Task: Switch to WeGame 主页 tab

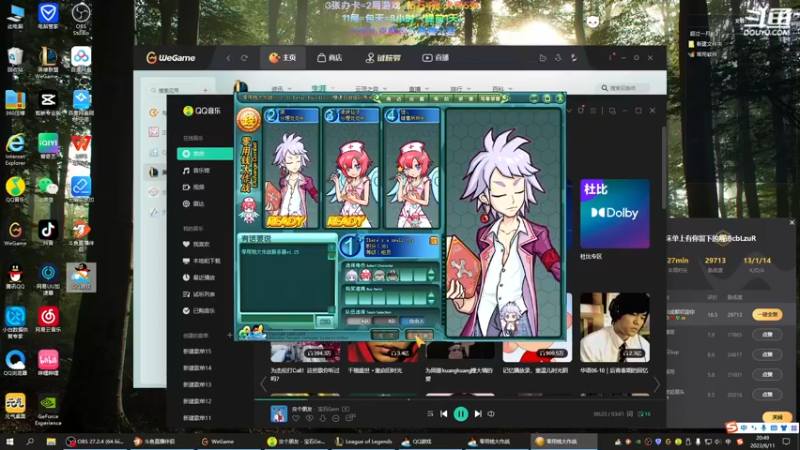Action: tap(283, 58)
